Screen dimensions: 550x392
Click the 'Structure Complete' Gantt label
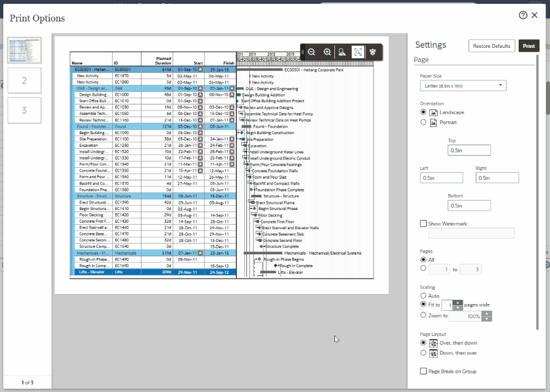(282, 246)
